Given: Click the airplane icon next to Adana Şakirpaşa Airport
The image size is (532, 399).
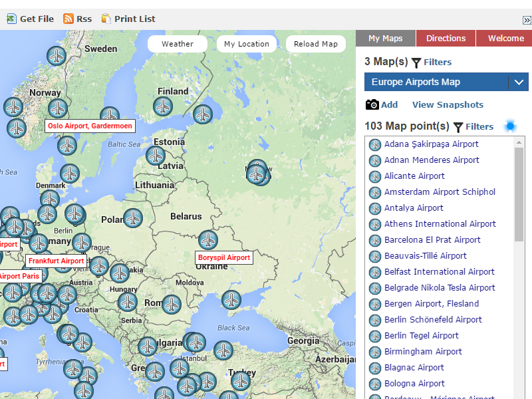Looking at the screenshot, I should 375,144.
